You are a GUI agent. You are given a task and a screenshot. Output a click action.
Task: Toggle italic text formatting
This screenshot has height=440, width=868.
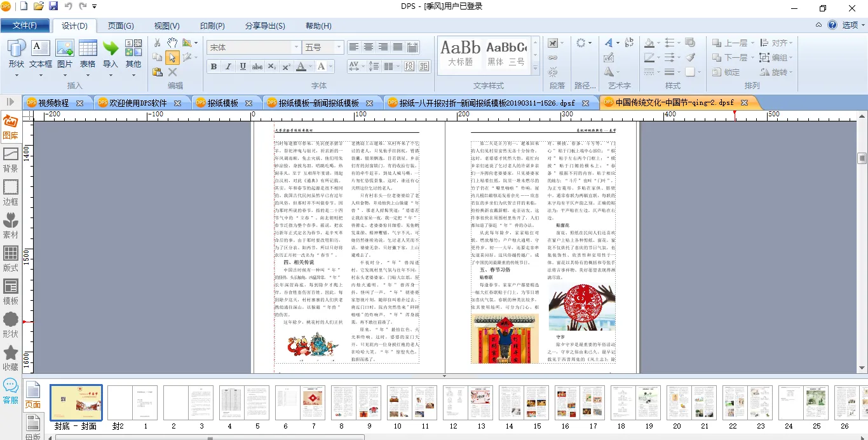click(228, 67)
